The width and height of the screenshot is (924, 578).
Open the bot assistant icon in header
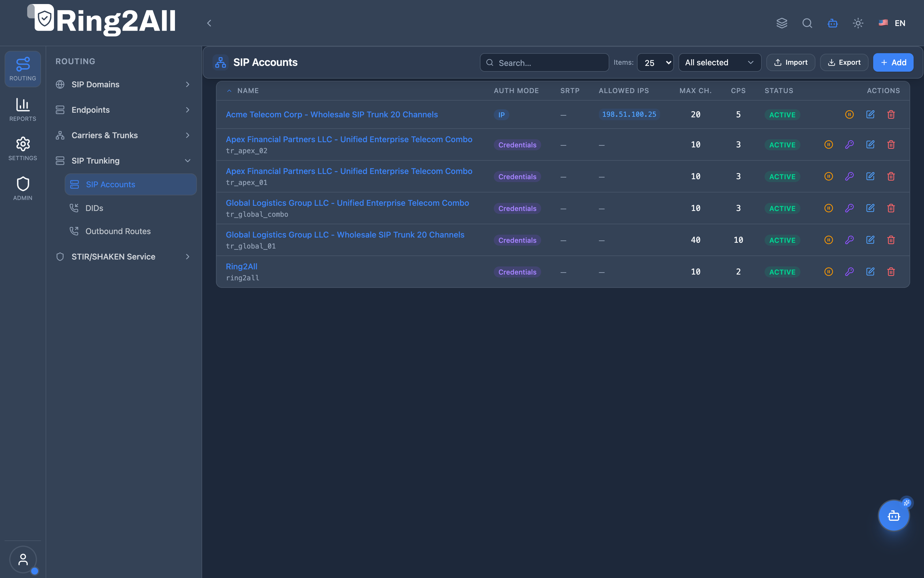coord(833,23)
